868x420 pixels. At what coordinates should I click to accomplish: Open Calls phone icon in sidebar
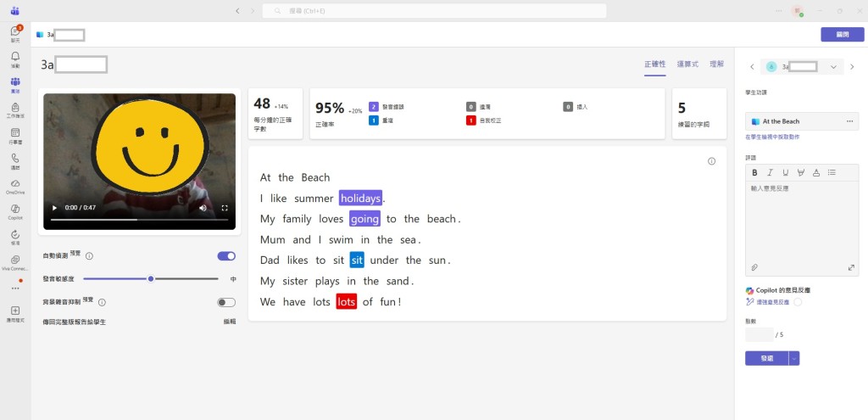15,160
